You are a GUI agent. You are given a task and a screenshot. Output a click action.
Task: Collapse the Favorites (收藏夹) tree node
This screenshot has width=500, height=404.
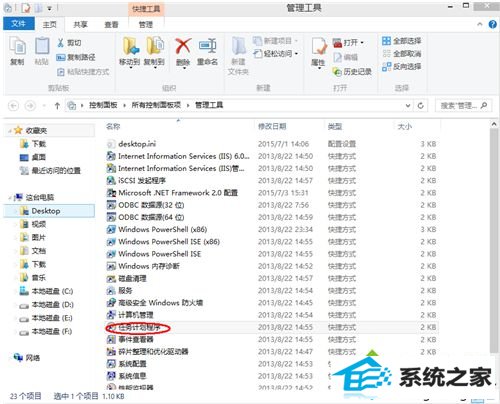point(10,131)
